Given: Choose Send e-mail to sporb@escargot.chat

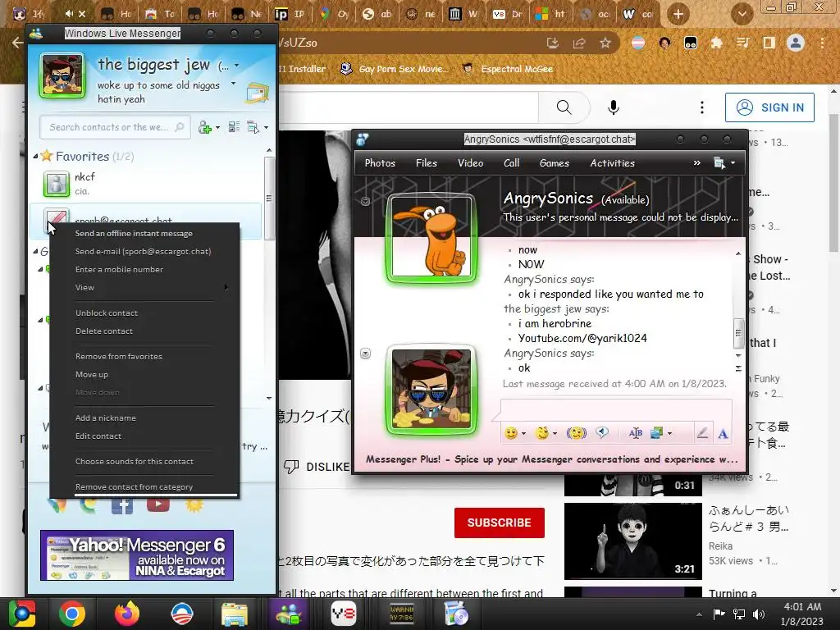Looking at the screenshot, I should point(144,252).
